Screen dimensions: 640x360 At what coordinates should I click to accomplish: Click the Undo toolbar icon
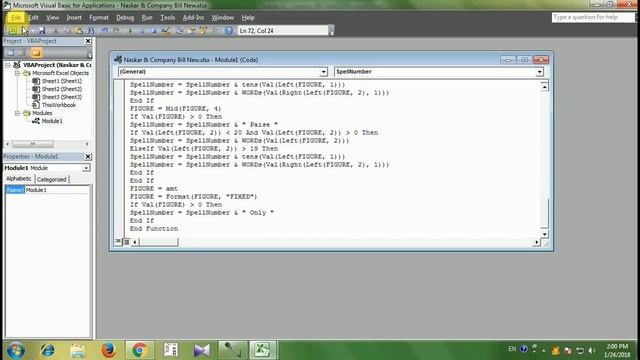coord(105,31)
